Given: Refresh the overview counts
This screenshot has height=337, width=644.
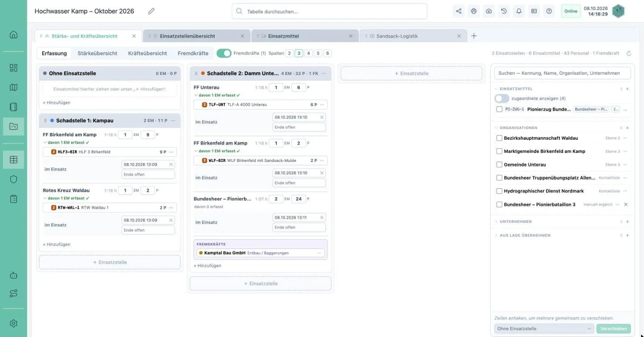Looking at the screenshot, I should pyautogui.click(x=629, y=53).
